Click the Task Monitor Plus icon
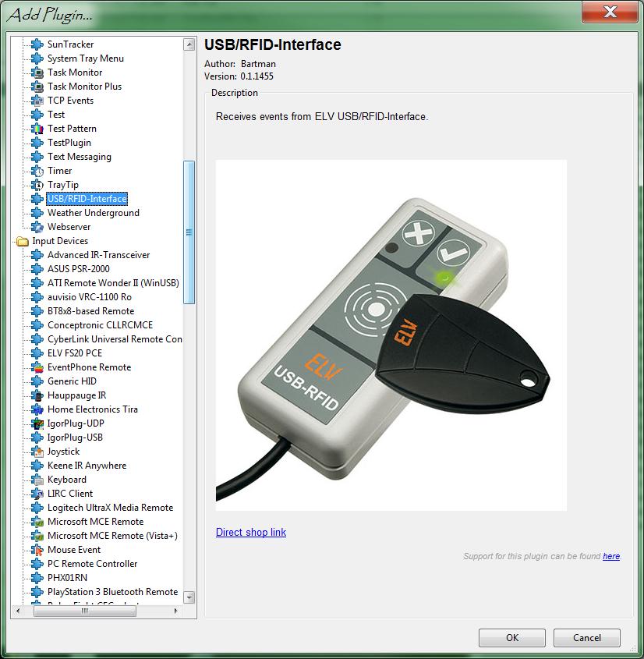Viewport: 644px width, 659px height. coord(37,86)
